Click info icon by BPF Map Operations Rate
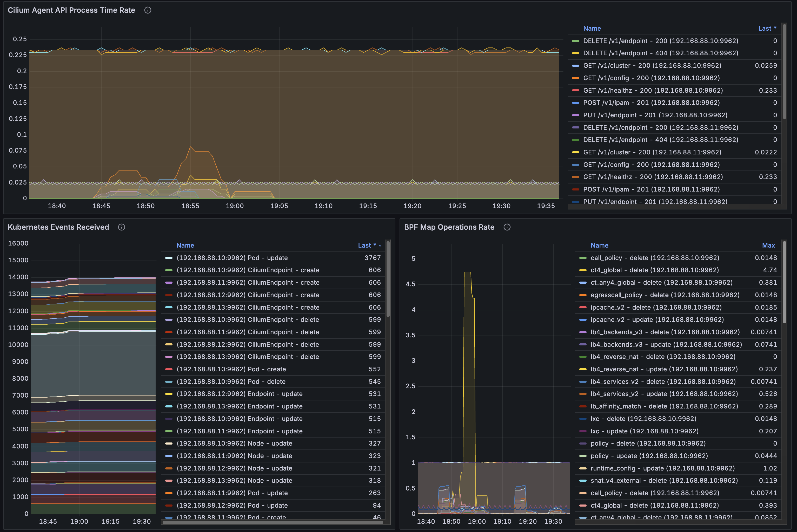The image size is (797, 532). 507,227
